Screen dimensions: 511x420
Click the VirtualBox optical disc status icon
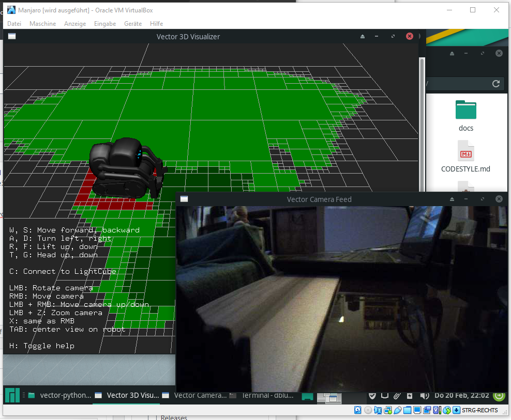pyautogui.click(x=368, y=410)
